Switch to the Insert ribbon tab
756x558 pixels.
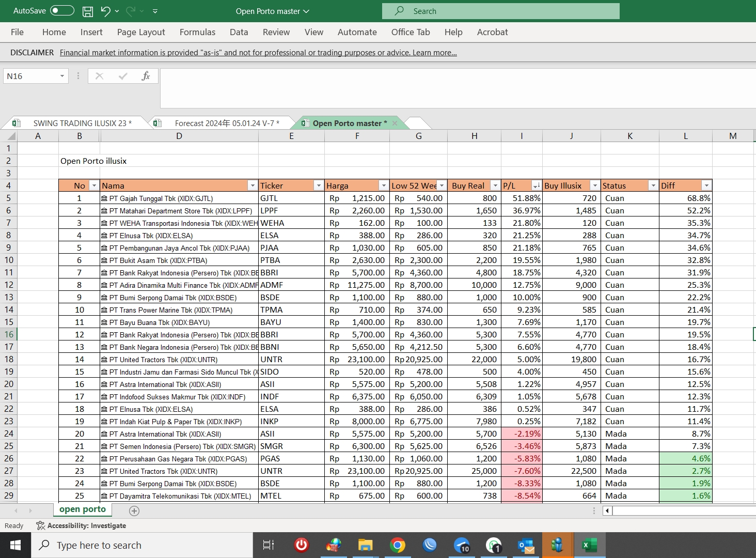[x=91, y=32]
